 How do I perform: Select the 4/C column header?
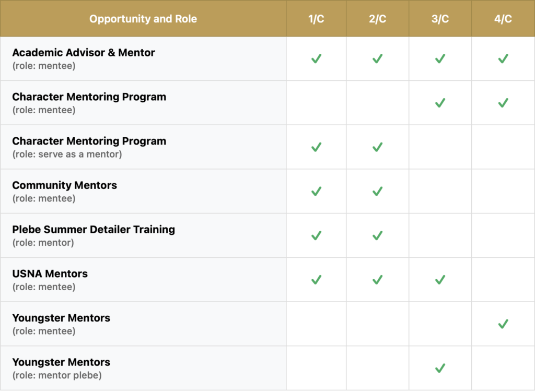(503, 19)
